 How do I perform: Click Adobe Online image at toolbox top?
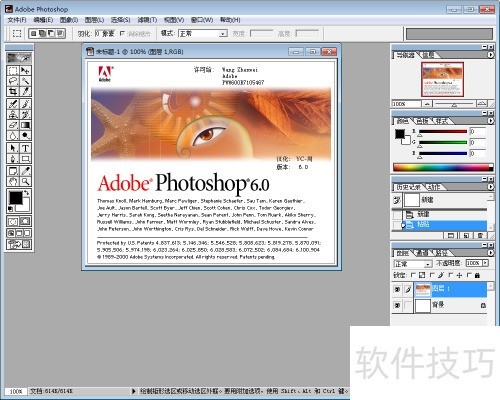pos(19,58)
